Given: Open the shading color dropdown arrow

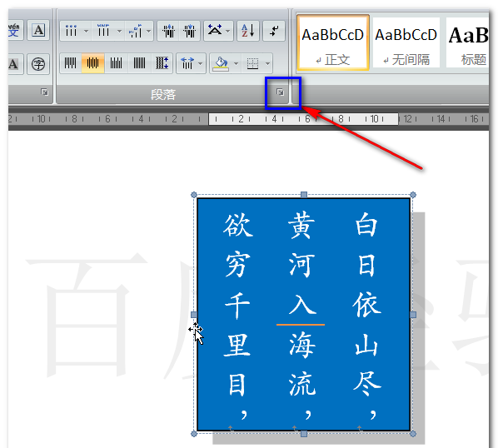Looking at the screenshot, I should click(236, 63).
